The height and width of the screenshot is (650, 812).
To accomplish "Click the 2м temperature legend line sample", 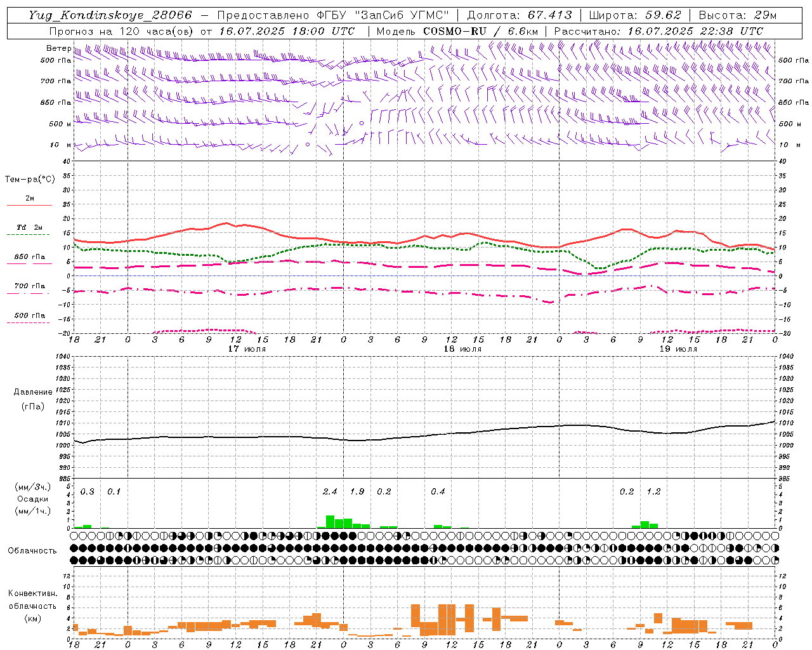I will [x=29, y=205].
